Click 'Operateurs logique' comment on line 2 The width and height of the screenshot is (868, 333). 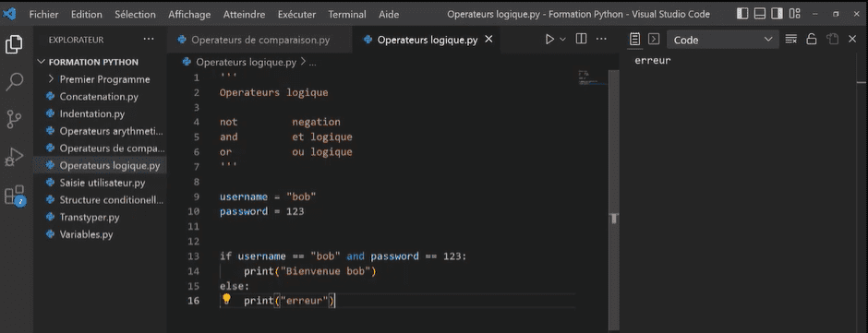[274, 92]
